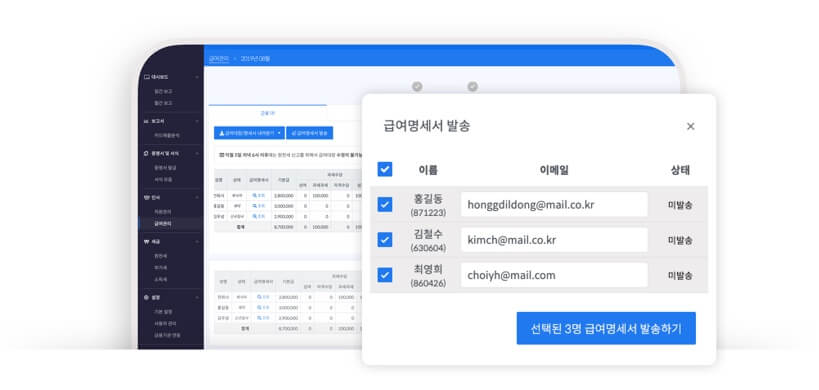
Task: Collapse the 설정 section chevron in sidebar
Action: coord(197,297)
